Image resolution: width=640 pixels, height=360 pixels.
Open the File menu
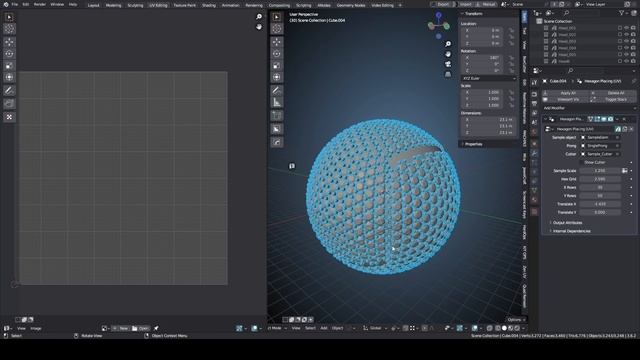(15, 4)
